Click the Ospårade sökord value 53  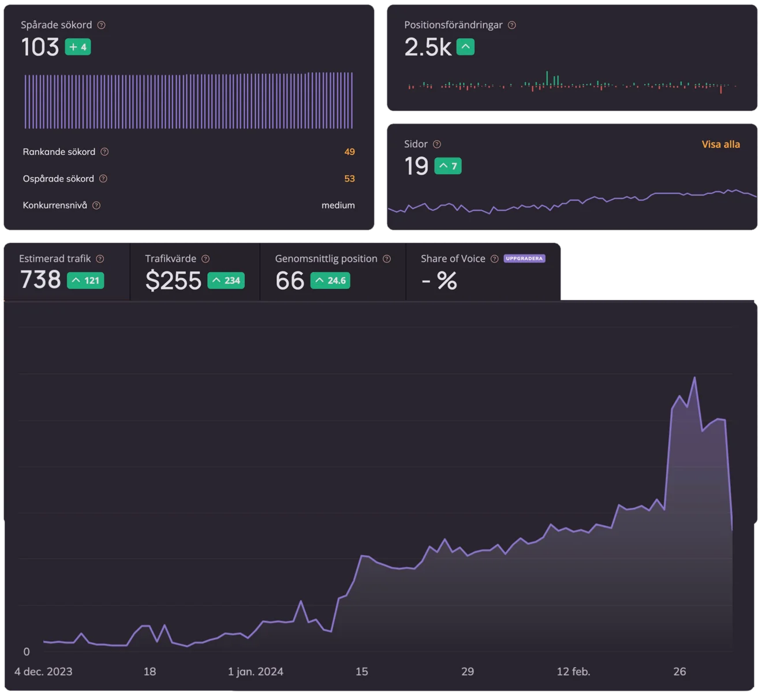[349, 178]
